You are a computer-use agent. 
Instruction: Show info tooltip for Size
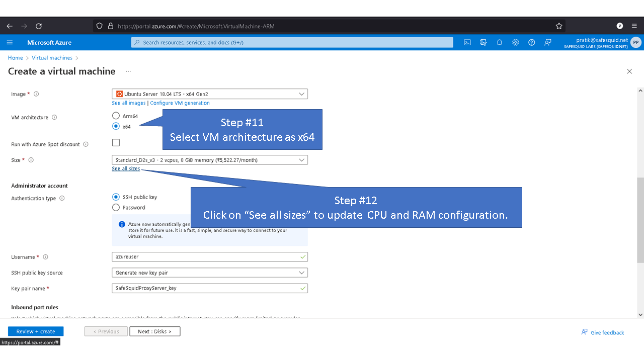coord(31,160)
